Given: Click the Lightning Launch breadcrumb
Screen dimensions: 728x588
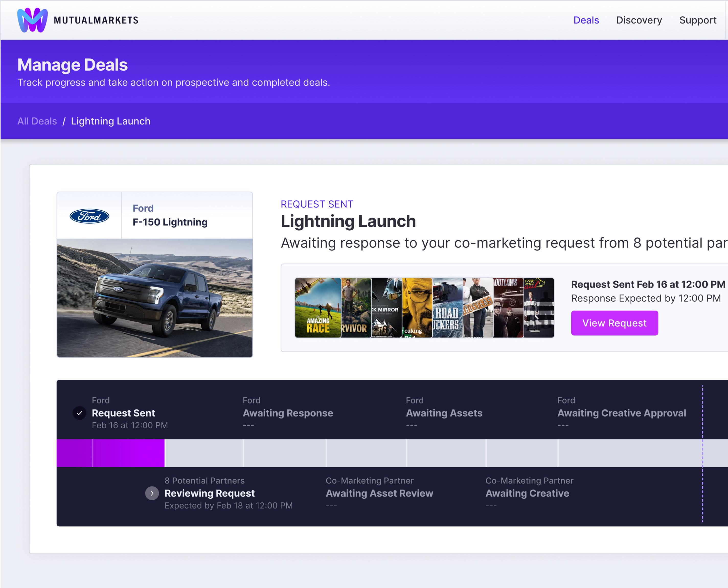Looking at the screenshot, I should tap(111, 121).
